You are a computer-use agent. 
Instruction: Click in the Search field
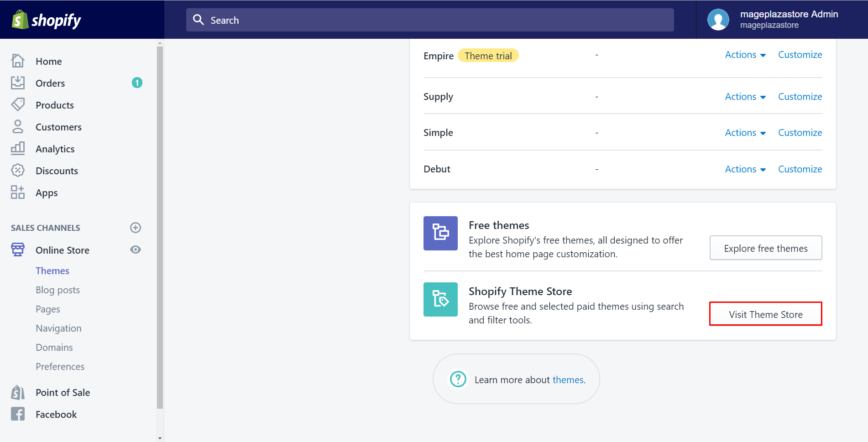click(430, 20)
